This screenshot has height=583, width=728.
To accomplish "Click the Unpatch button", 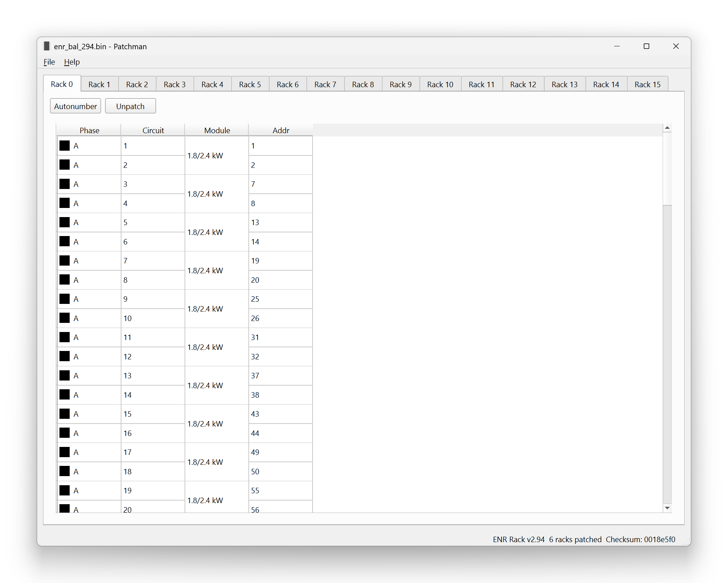I will 130,106.
